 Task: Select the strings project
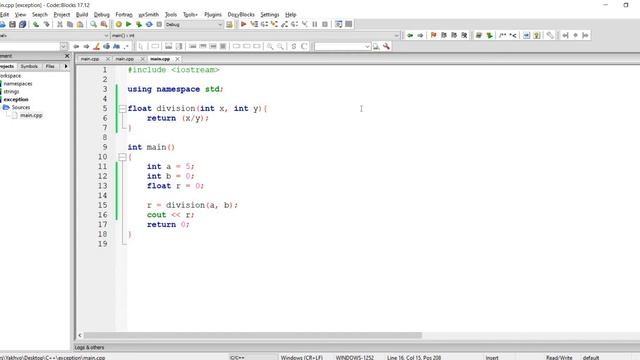click(x=11, y=91)
